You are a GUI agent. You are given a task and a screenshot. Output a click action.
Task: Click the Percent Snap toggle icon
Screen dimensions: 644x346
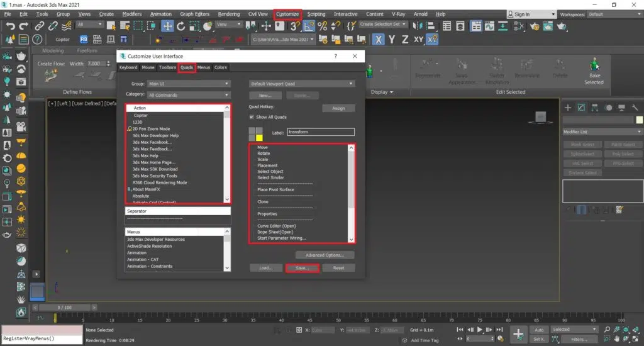pos(323,26)
